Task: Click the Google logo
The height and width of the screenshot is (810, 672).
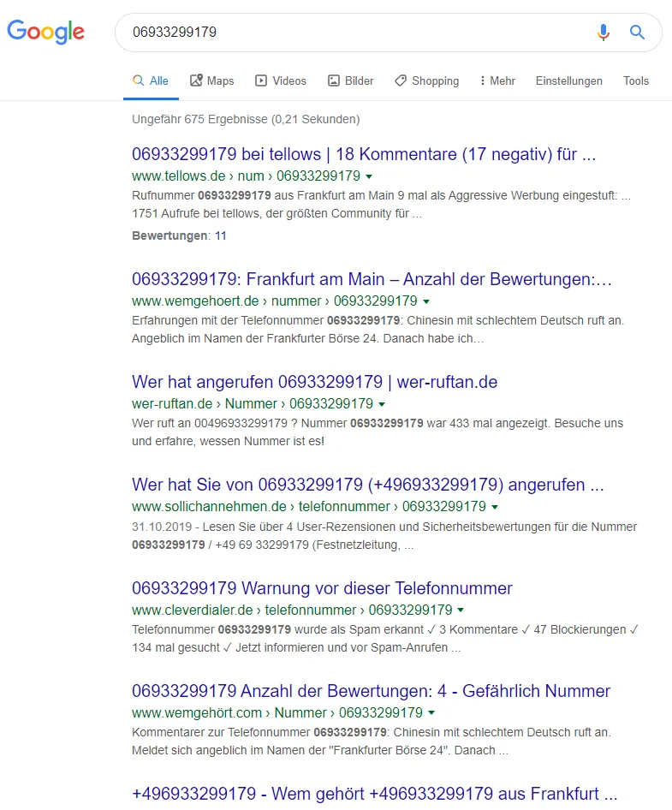Action: (46, 32)
